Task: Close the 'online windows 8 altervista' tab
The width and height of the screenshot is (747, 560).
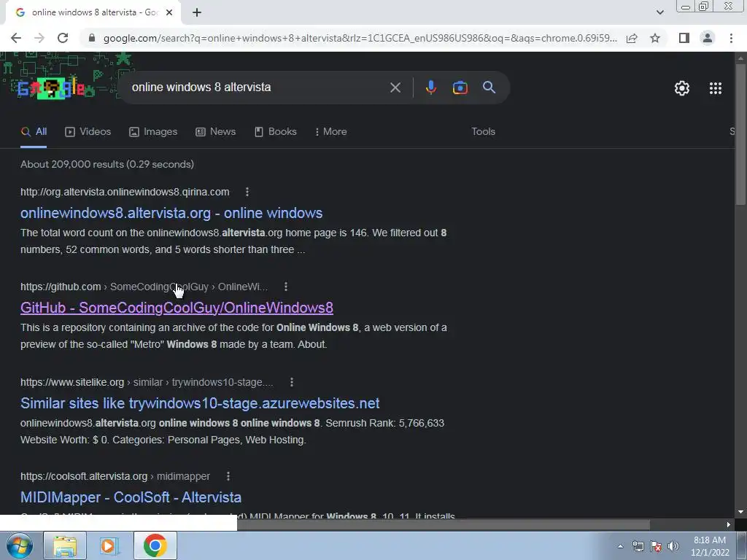Action: [x=169, y=13]
